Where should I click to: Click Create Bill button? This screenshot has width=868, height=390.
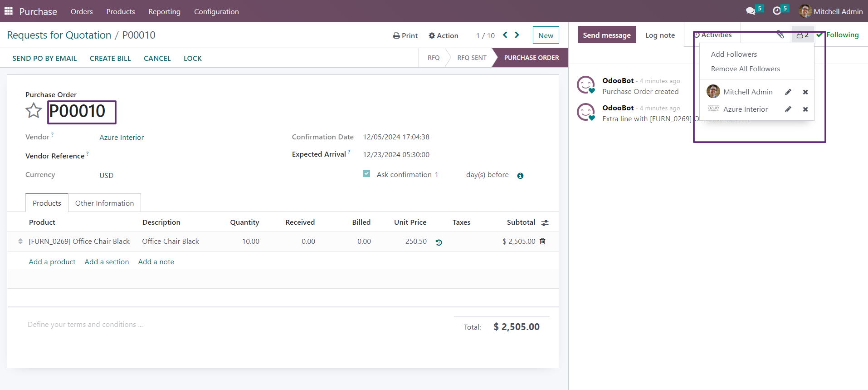(x=110, y=58)
